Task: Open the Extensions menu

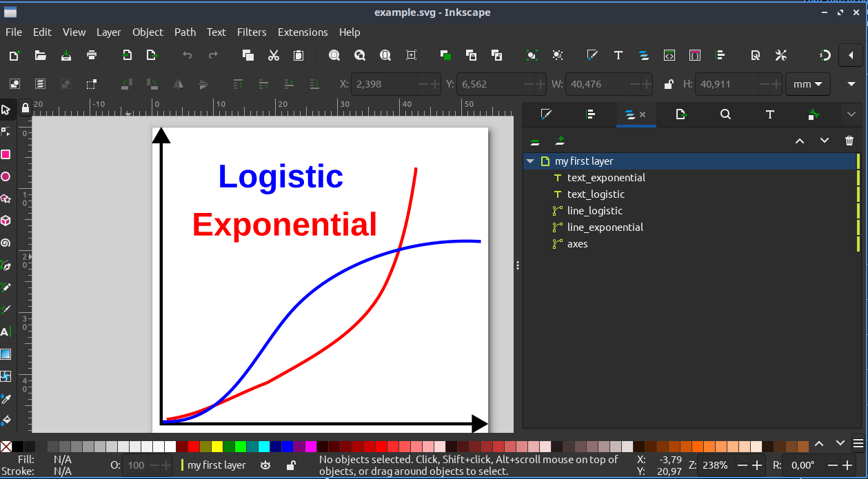Action: click(303, 32)
